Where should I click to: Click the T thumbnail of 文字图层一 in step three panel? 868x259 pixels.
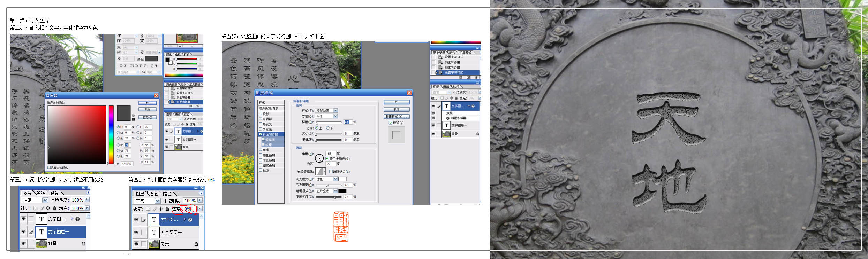(x=41, y=231)
